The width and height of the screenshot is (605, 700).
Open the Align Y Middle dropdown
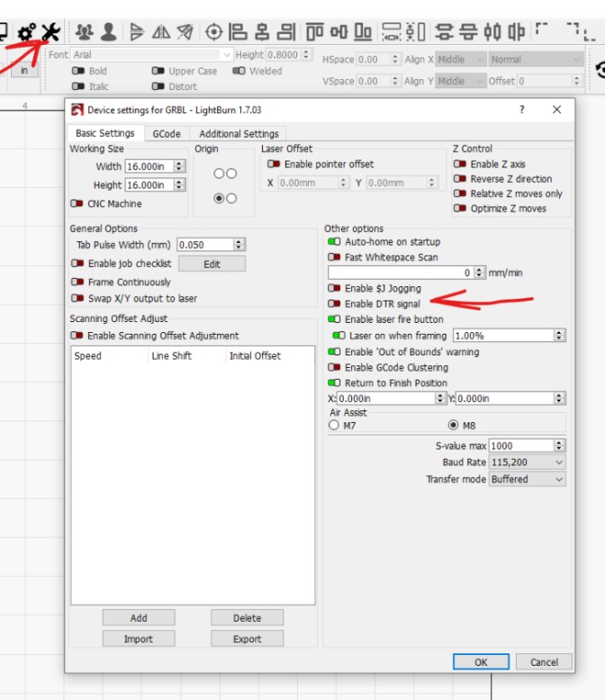coord(460,81)
